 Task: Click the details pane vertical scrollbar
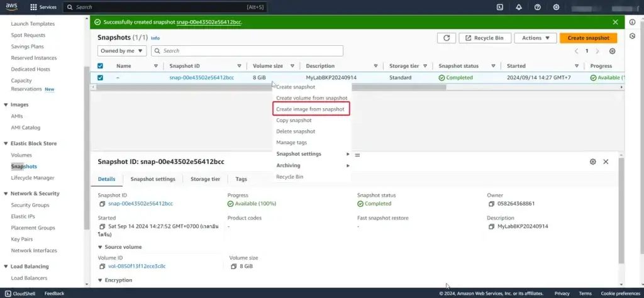coord(621,211)
